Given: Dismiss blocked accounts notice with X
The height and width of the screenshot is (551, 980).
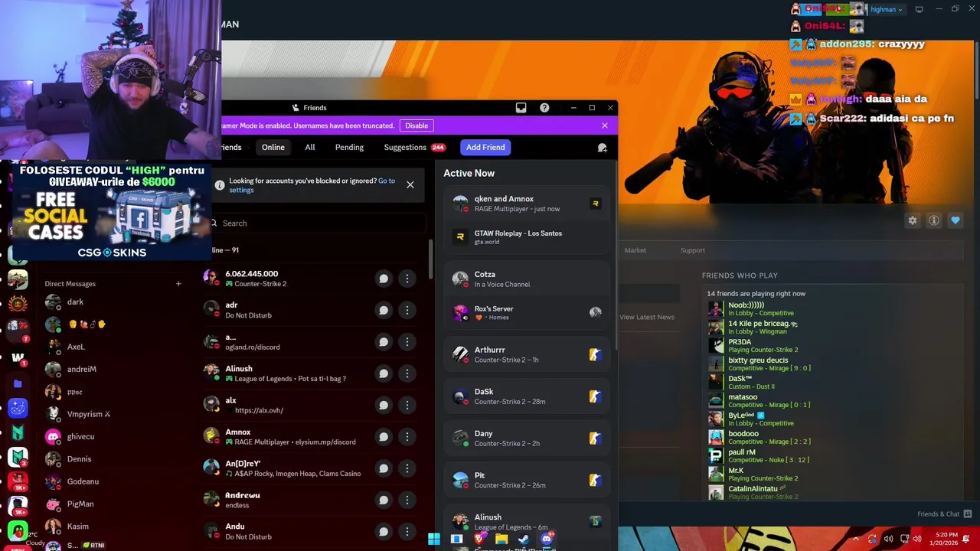Looking at the screenshot, I should click(x=410, y=185).
